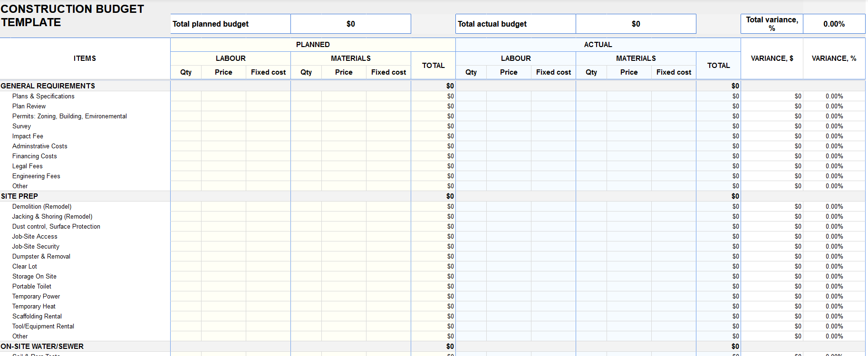Click the Portable Toilet item
868x356 pixels.
32,286
